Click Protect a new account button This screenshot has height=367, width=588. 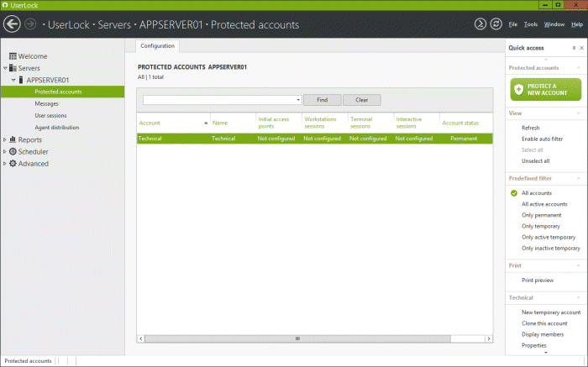(545, 90)
